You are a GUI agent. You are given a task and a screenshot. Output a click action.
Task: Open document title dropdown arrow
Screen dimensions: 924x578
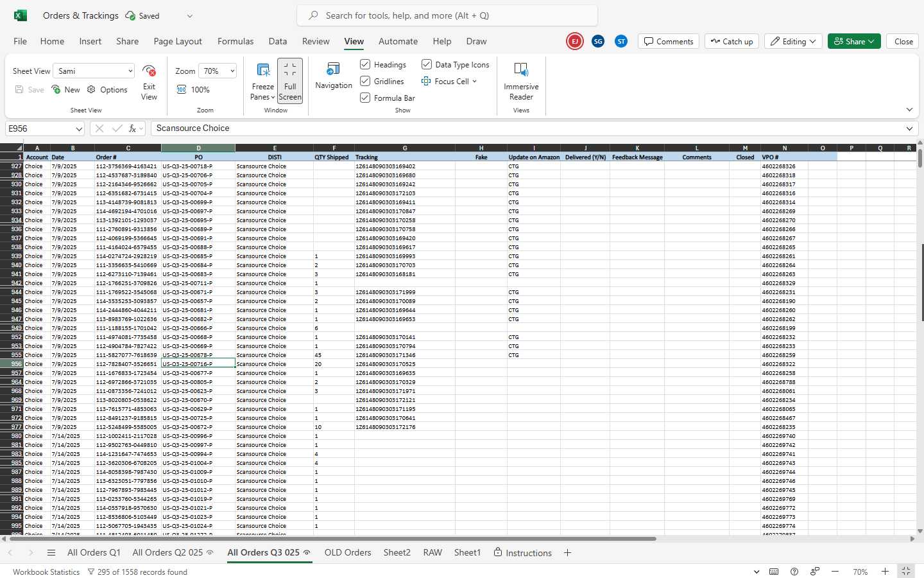pyautogui.click(x=189, y=16)
